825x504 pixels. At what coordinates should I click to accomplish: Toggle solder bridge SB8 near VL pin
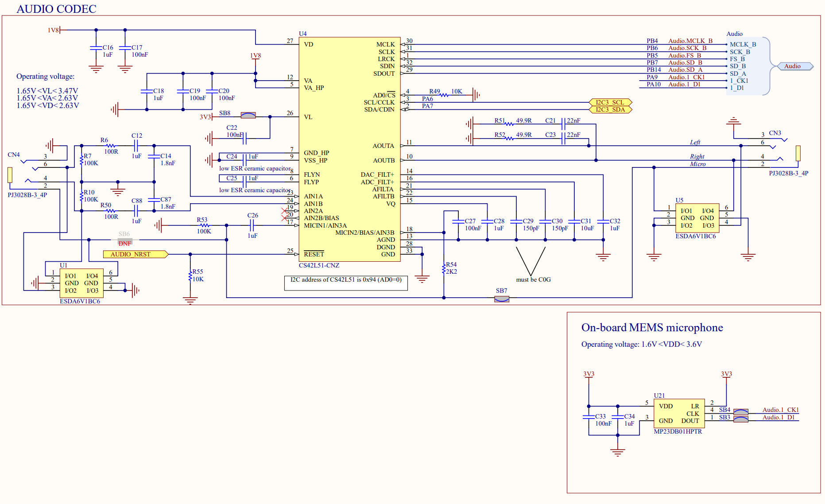click(248, 115)
